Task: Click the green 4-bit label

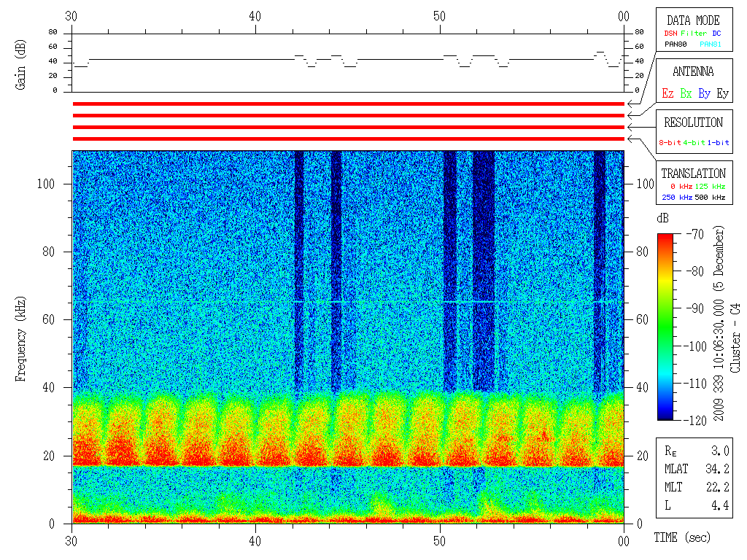Action: coord(694,142)
